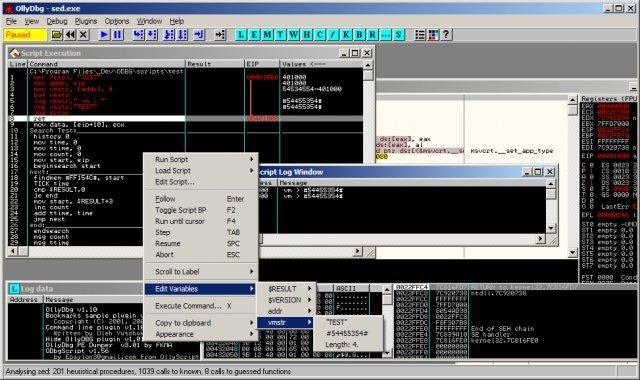This screenshot has height=380, width=640.
Task: Show Run trace via ellipsis button
Action: [x=385, y=35]
